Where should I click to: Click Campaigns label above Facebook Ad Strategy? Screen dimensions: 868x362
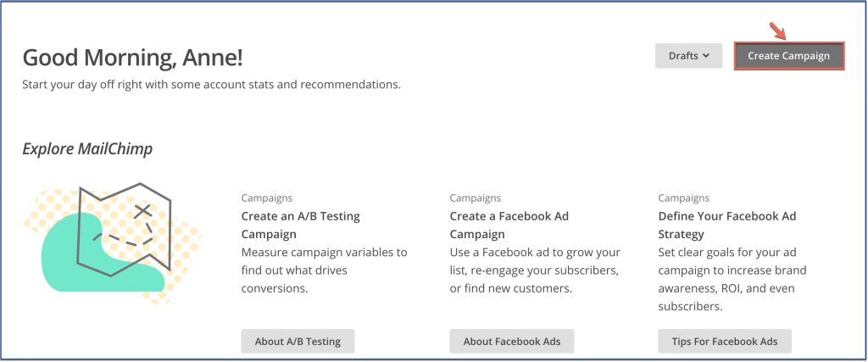click(x=684, y=198)
